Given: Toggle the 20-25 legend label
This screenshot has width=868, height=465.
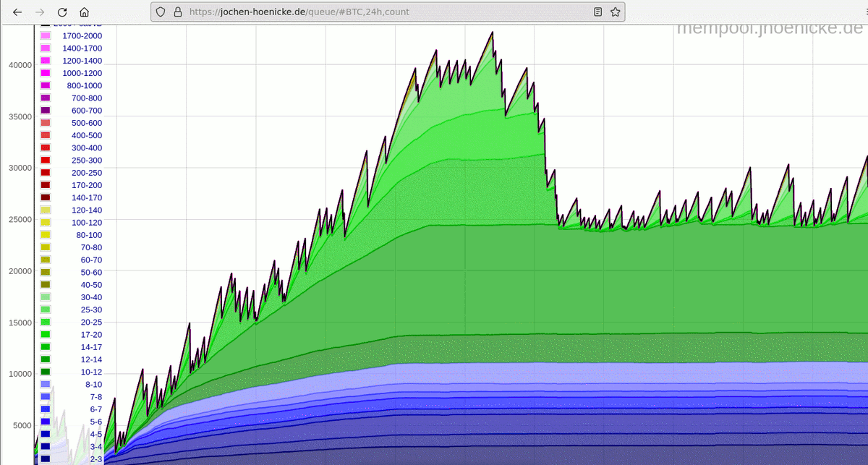Looking at the screenshot, I should (91, 322).
